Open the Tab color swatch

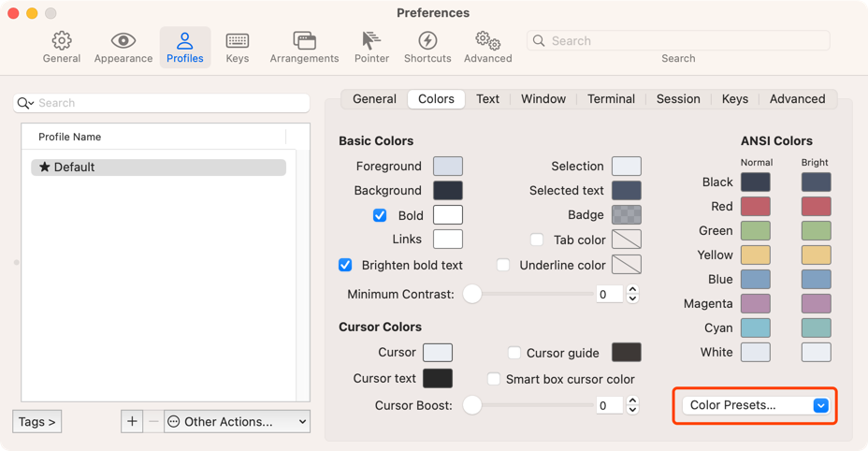[627, 240]
